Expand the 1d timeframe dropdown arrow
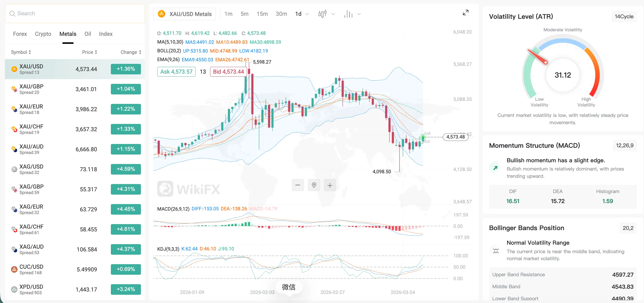Viewport: 644px width, 303px height. pos(307,14)
